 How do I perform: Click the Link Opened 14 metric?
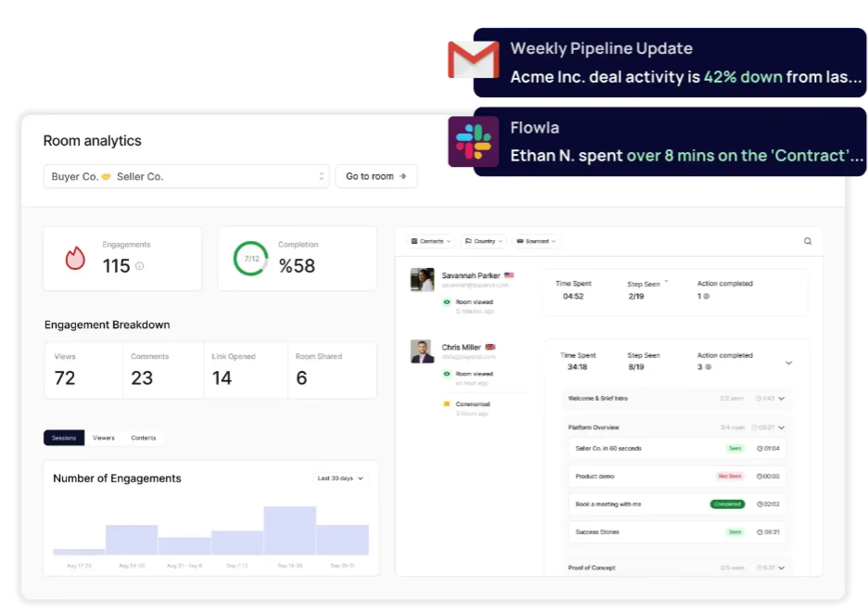[246, 370]
